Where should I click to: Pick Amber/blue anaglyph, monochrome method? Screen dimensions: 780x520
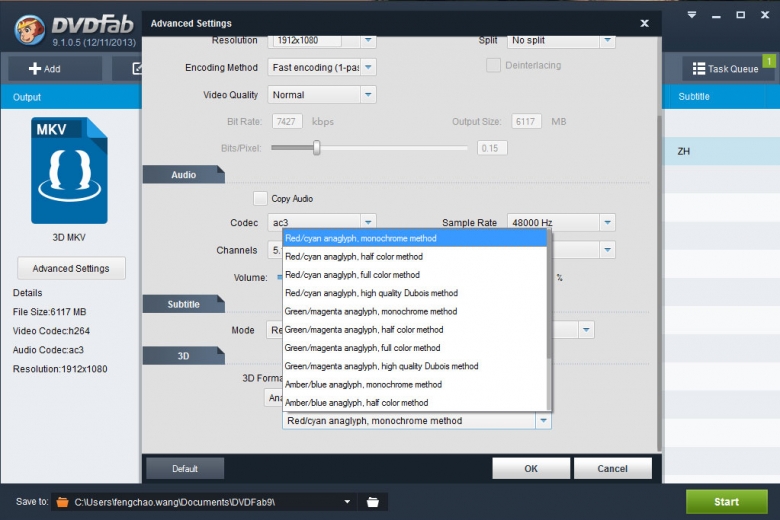(363, 385)
